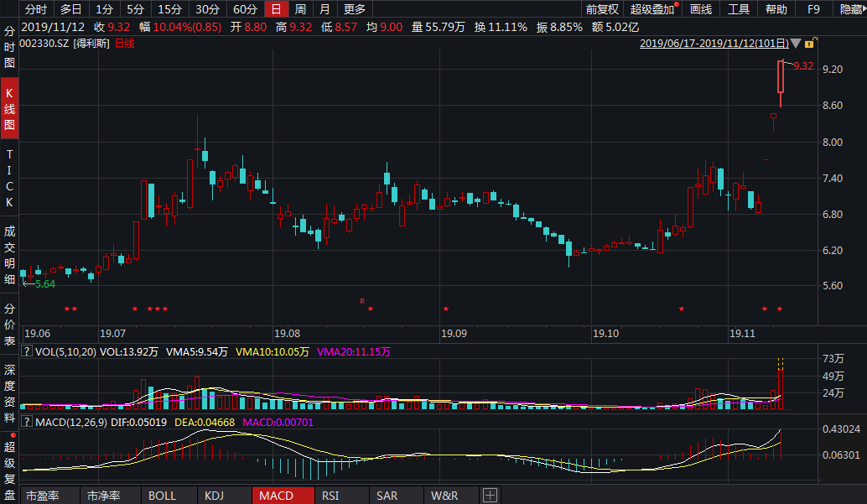Click the date range 2019/06/17-2019/11/12 link
867x504 pixels.
coord(714,43)
